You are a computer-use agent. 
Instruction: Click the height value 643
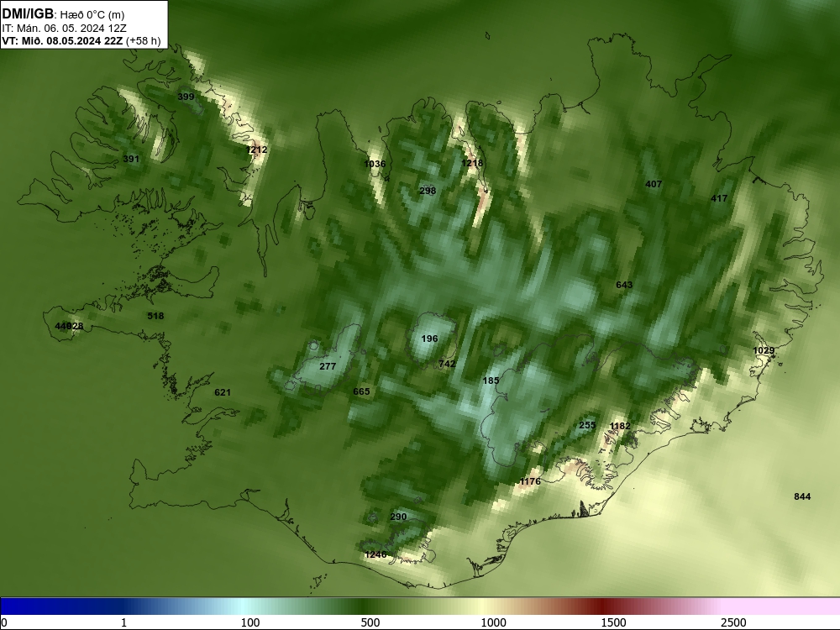(624, 285)
